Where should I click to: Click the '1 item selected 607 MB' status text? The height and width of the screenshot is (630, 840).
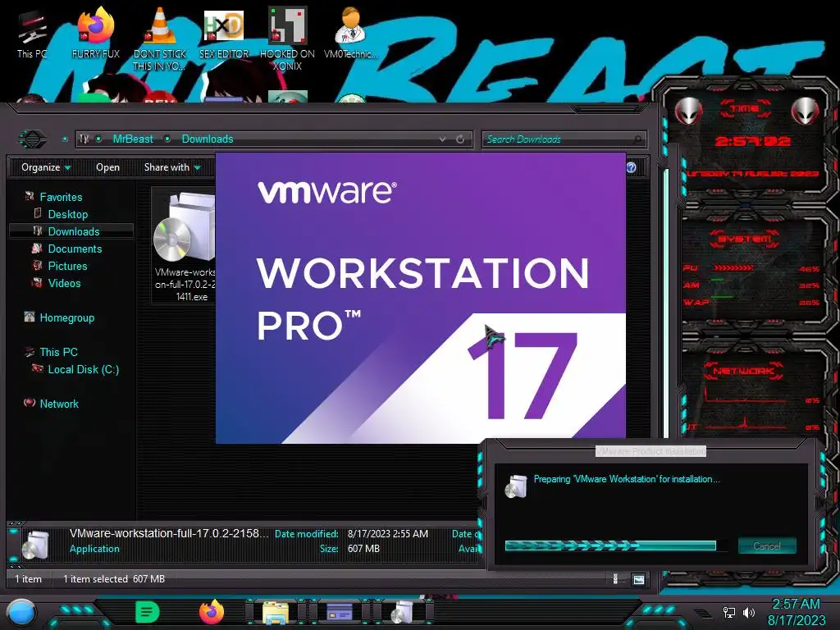click(114, 579)
